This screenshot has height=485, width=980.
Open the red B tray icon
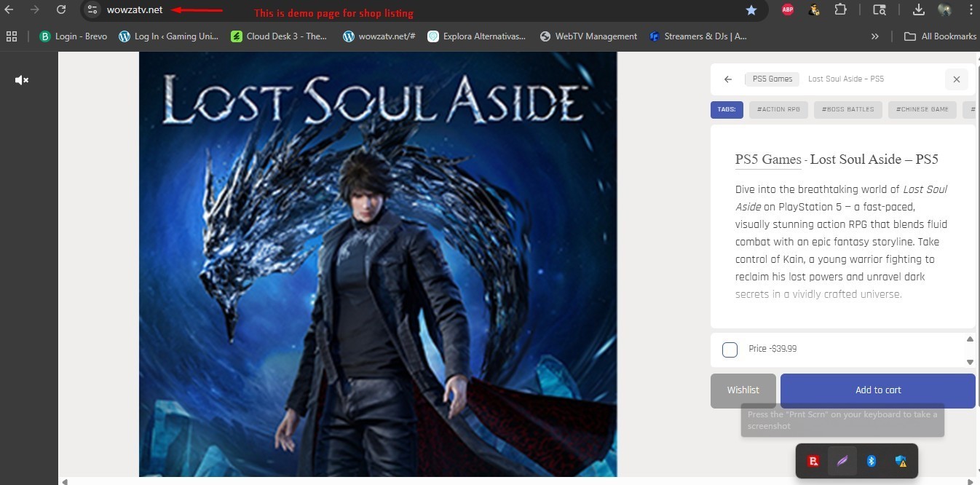[813, 461]
